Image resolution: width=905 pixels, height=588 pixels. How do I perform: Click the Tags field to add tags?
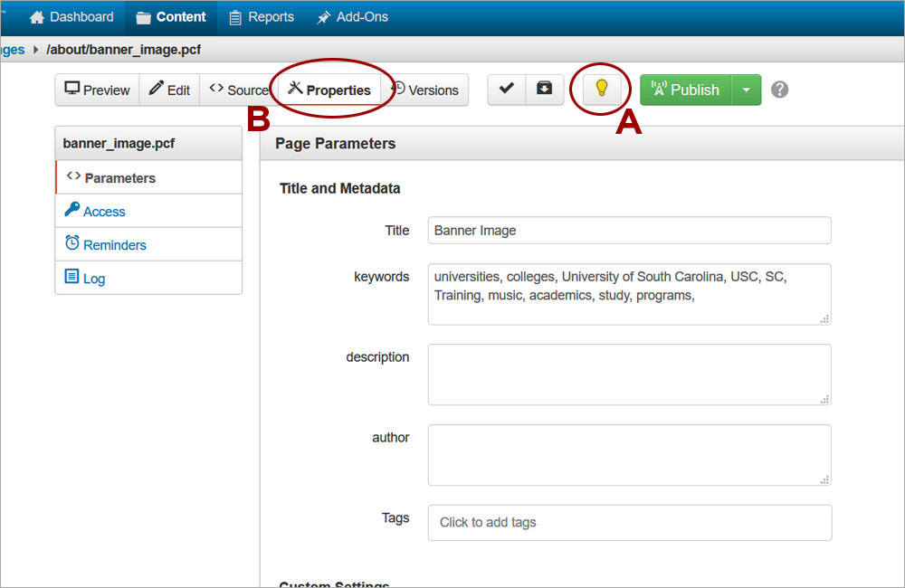pyautogui.click(x=629, y=522)
